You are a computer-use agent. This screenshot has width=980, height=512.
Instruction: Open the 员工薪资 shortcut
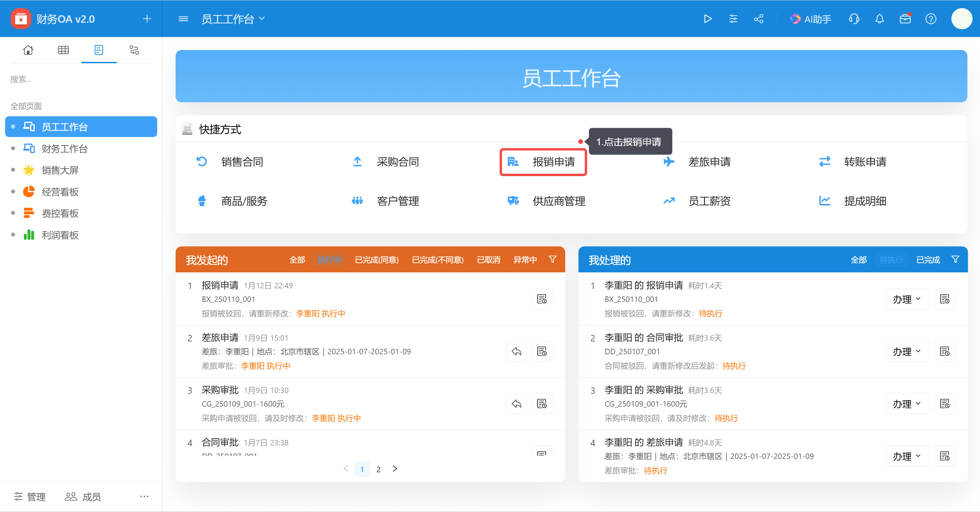coord(697,201)
